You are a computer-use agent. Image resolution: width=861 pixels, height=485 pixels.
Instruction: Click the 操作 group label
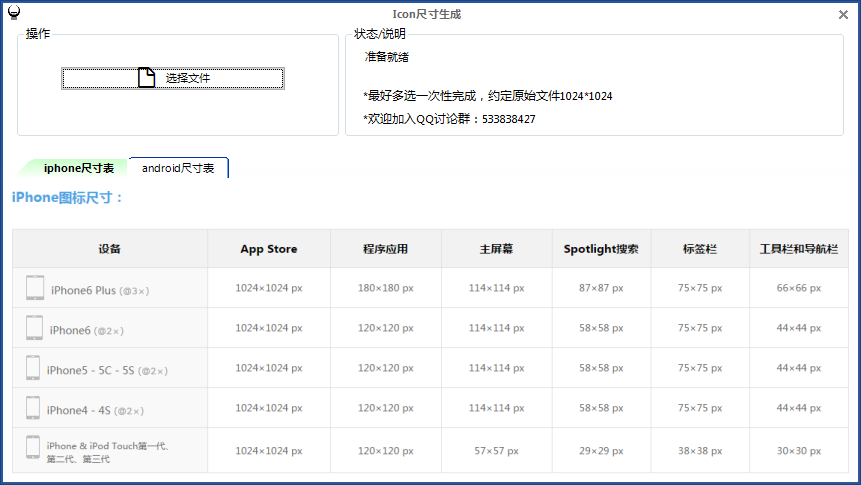pyautogui.click(x=38, y=34)
